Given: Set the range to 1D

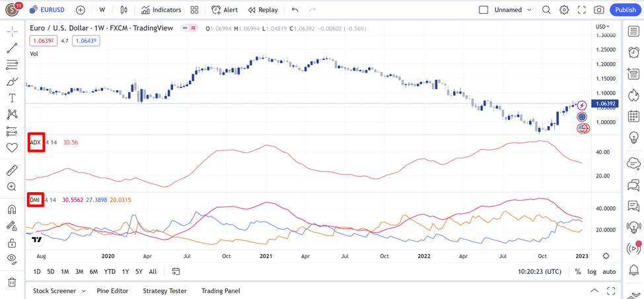Looking at the screenshot, I should coord(37,271).
